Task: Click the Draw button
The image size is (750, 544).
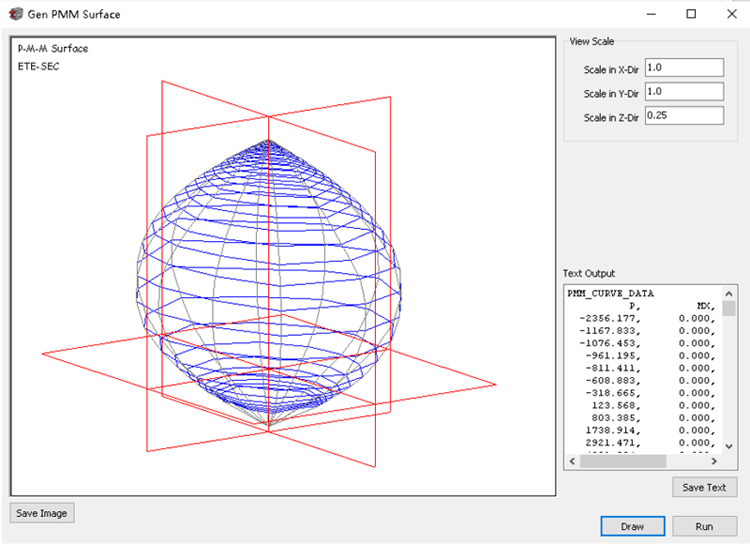Action: pyautogui.click(x=632, y=526)
